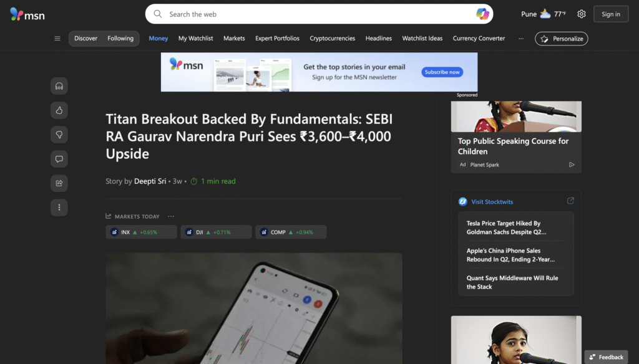Expand the hidden navigation tabs ellipsis
The width and height of the screenshot is (639, 364).
point(521,38)
